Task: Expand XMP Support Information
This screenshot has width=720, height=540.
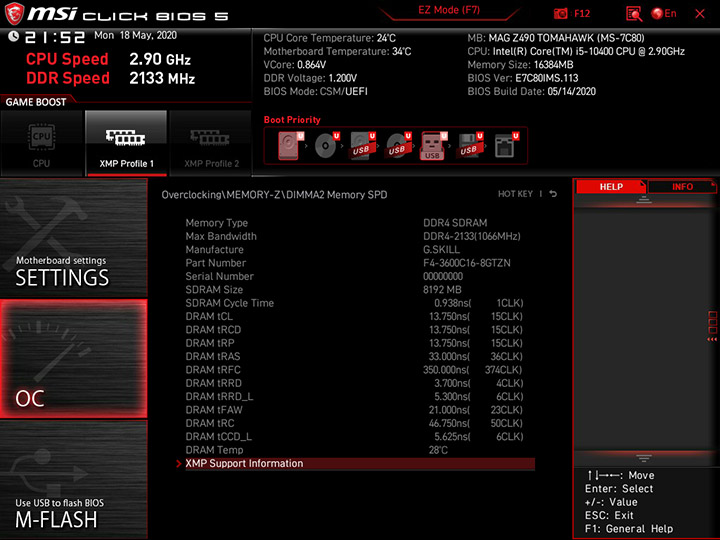Action: point(360,463)
